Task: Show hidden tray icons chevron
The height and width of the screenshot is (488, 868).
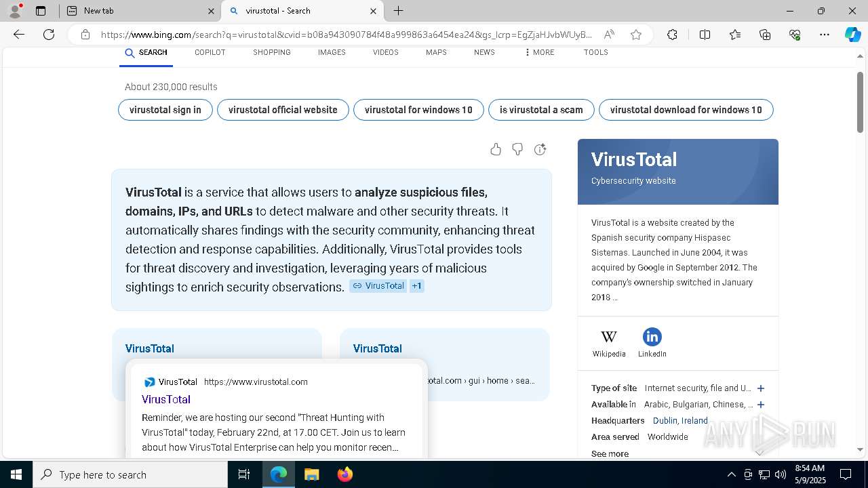Action: tap(731, 474)
